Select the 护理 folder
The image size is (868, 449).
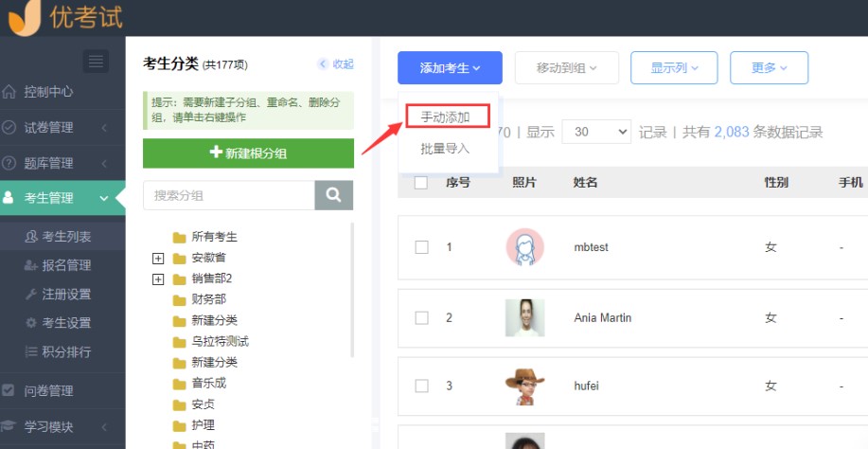pyautogui.click(x=204, y=425)
